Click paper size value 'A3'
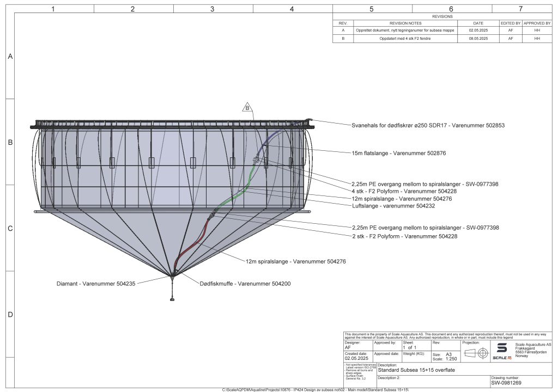This screenshot has height=392, width=558. click(x=449, y=354)
